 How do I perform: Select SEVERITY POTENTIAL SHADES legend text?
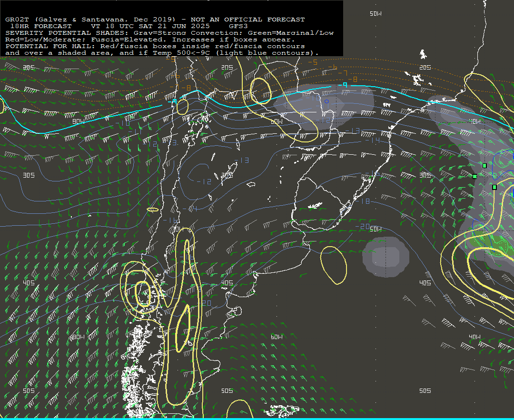click(x=67, y=33)
